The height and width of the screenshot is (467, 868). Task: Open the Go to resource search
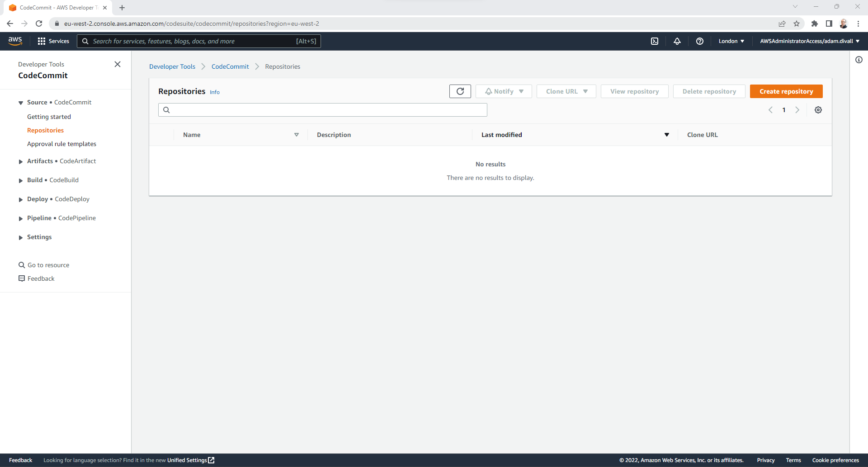[44, 265]
